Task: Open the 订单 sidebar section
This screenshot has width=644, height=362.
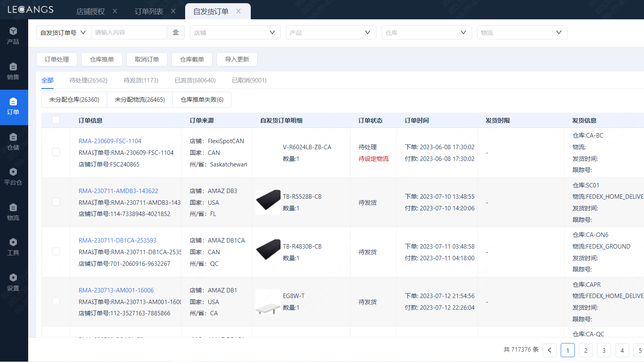Action: click(x=13, y=107)
